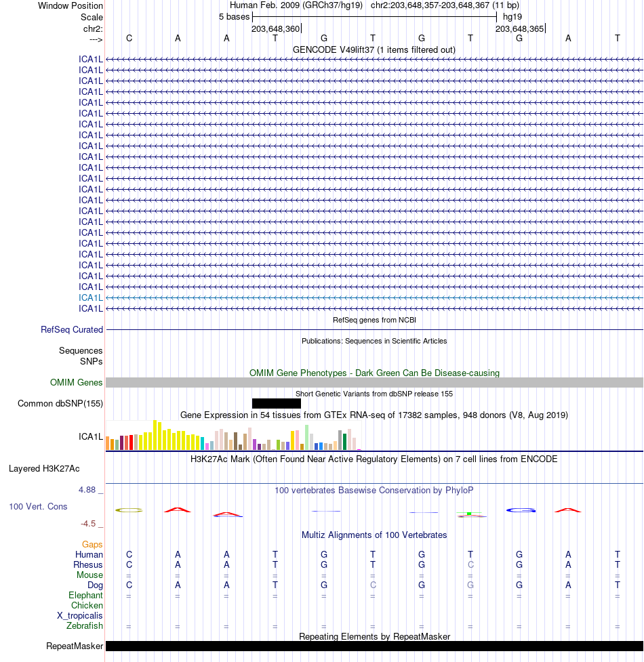644x662 pixels.
Task: Click the '--->' strand direction arrow
Action: tap(96, 39)
